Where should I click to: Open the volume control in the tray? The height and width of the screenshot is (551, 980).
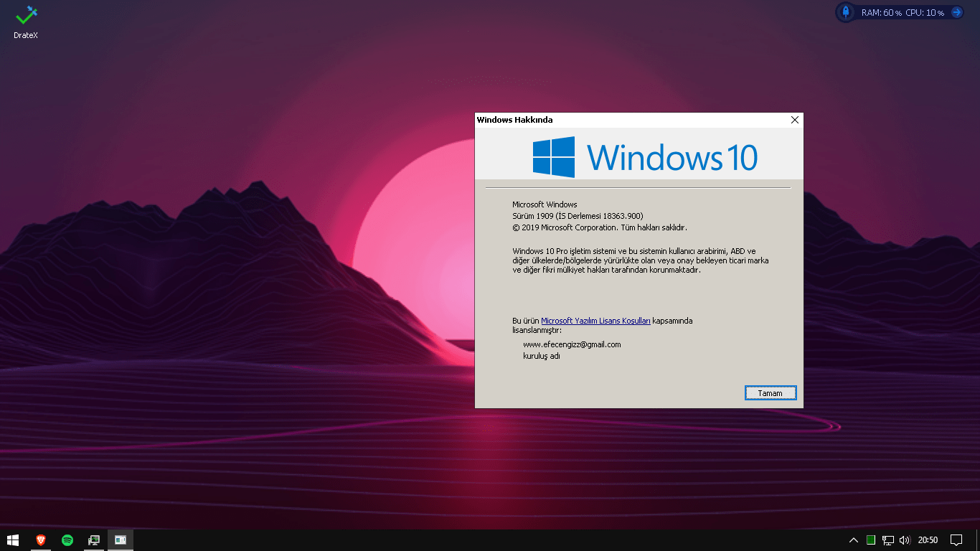point(905,540)
